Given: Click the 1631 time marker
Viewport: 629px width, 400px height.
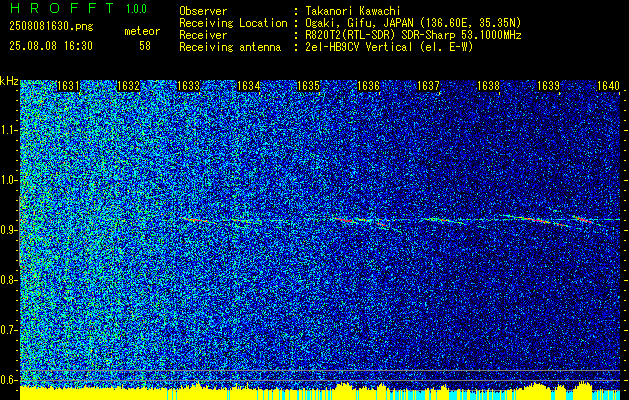Looking at the screenshot, I should point(68,86).
